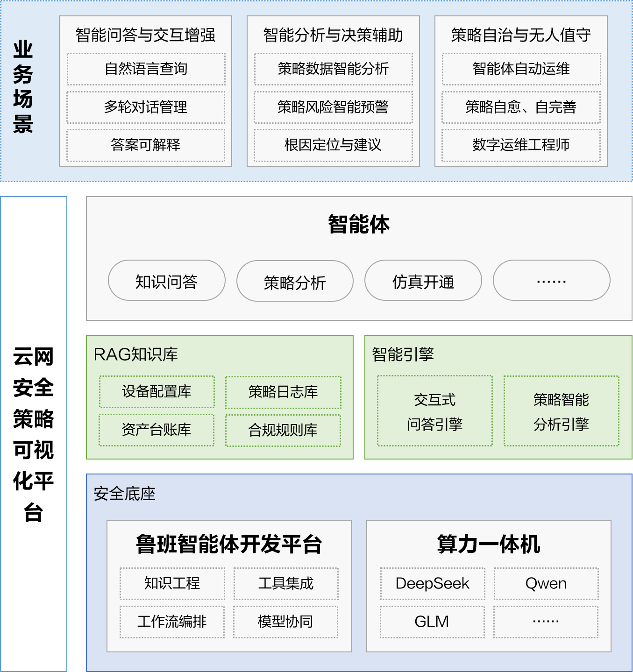Select the 智能体自动运维 item
633x672 pixels.
click(x=521, y=69)
